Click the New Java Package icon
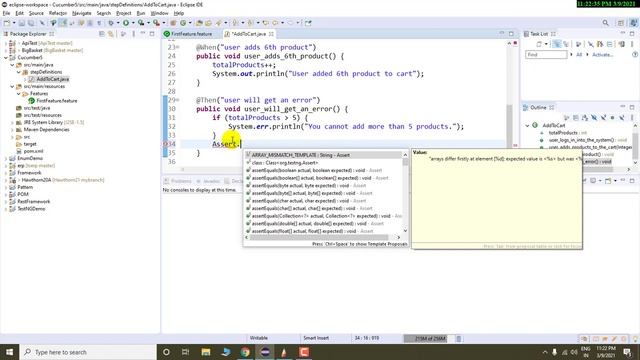Image resolution: width=640 pixels, height=360 pixels. pyautogui.click(x=173, y=23)
